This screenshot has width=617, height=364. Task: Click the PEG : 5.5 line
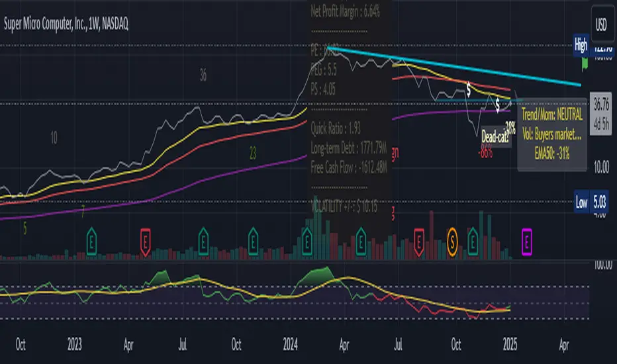tap(324, 69)
